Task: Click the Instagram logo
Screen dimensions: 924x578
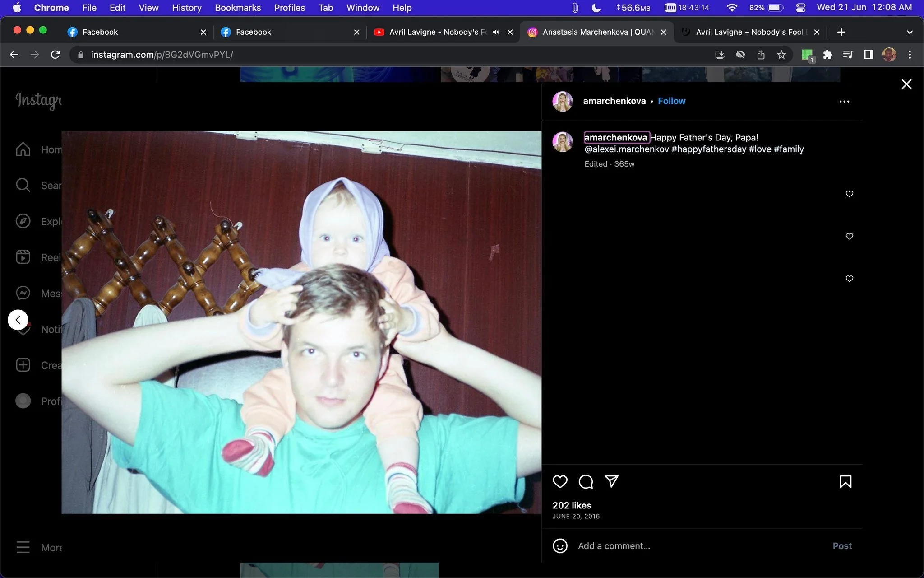Action: pos(38,100)
